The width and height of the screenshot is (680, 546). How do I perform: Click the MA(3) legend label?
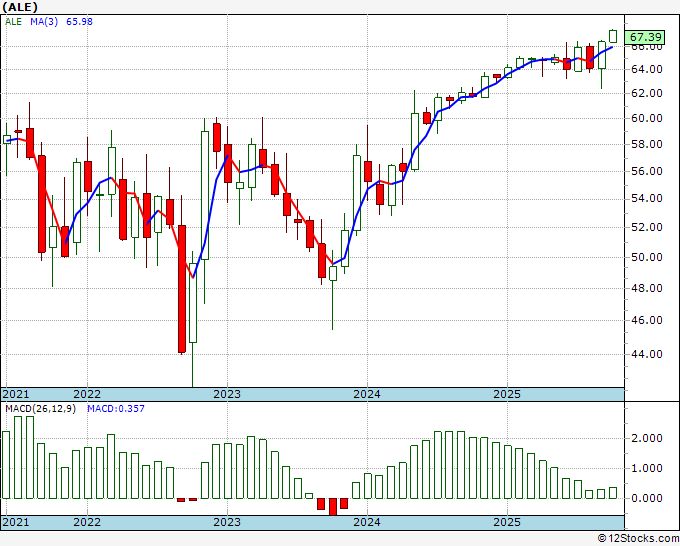click(x=44, y=22)
